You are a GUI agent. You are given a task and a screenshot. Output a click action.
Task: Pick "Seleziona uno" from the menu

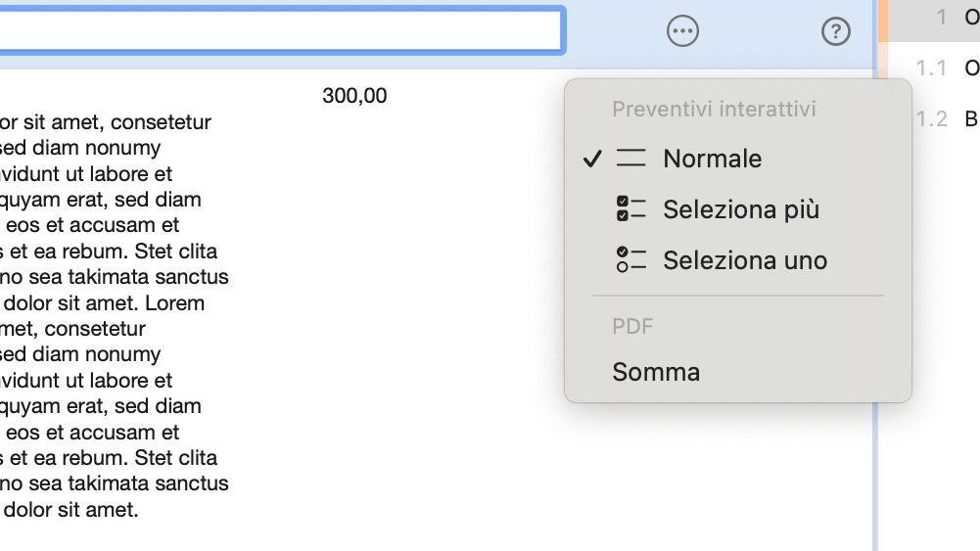[x=744, y=260]
